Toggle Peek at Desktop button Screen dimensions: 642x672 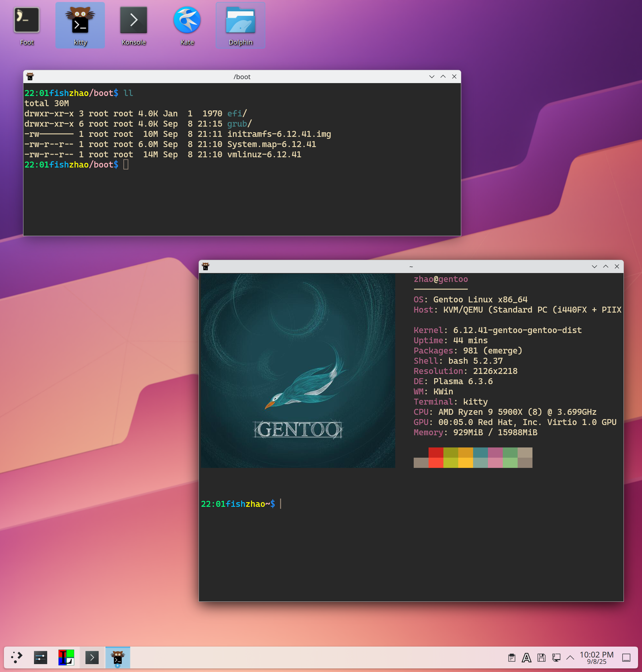point(626,657)
